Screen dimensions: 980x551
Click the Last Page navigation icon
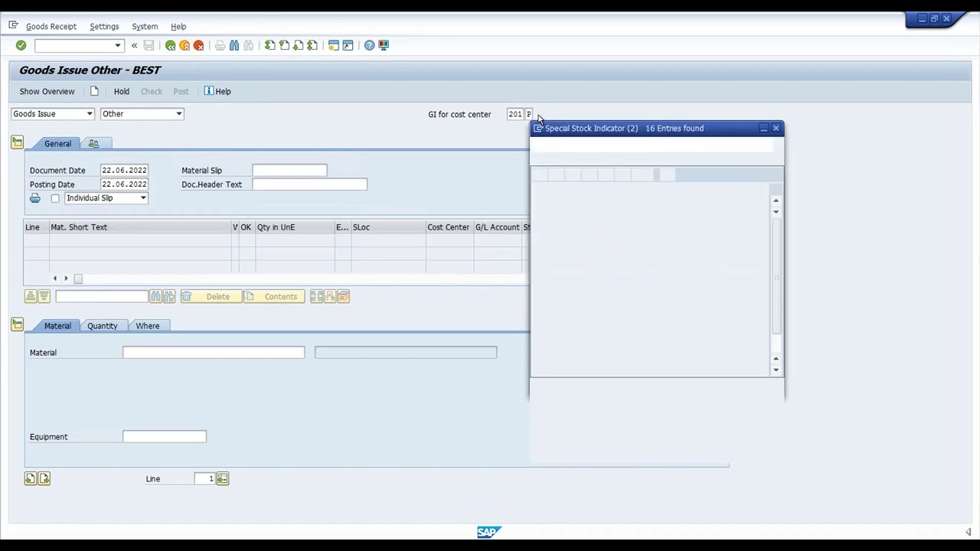(x=312, y=45)
